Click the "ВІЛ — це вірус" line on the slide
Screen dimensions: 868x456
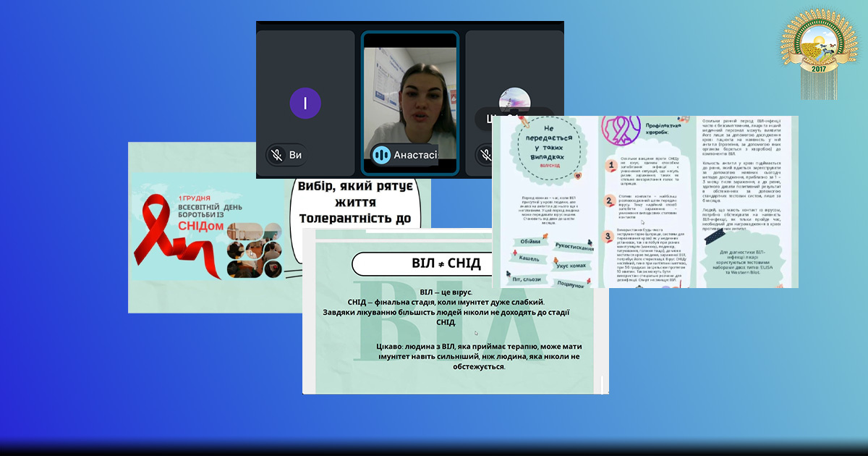click(x=446, y=291)
